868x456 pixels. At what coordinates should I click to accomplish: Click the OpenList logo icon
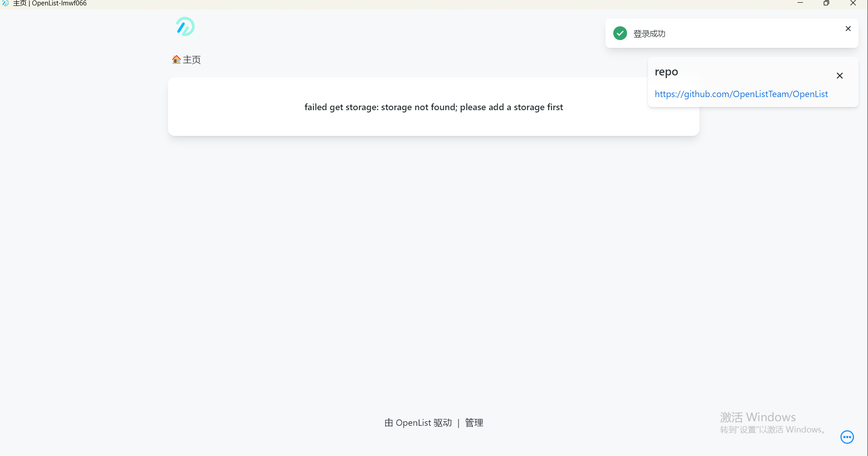point(185,27)
